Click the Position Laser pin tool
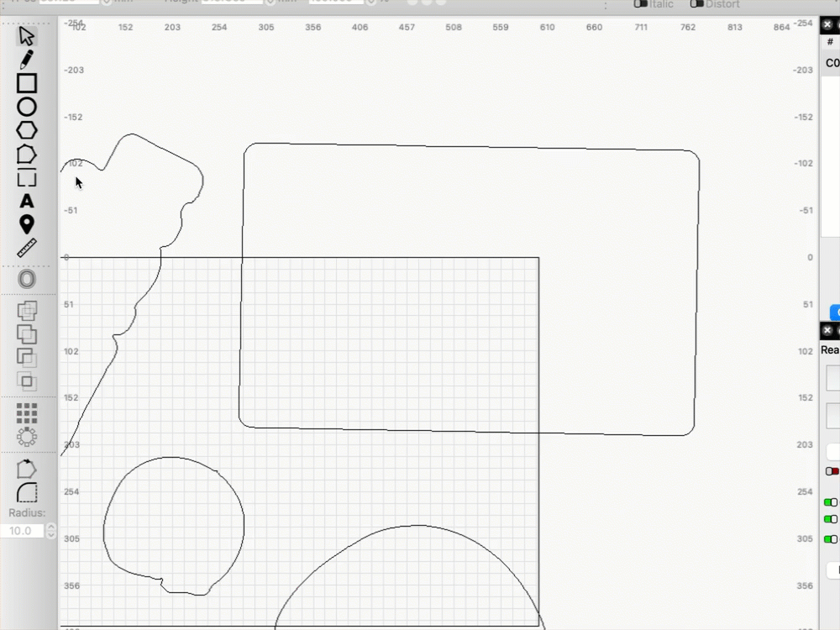Screen dimensions: 840x630 point(26,224)
